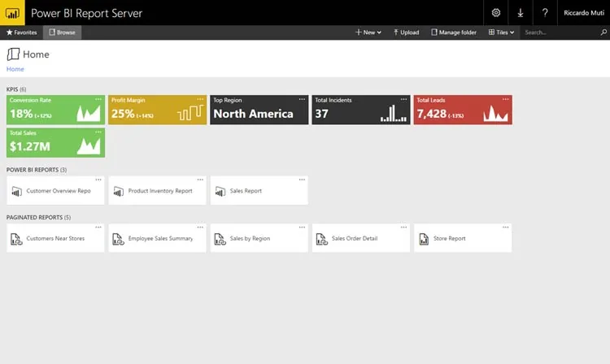Open Riccardo Muti user menu
Image resolution: width=610 pixels, height=364 pixels.
(x=583, y=13)
